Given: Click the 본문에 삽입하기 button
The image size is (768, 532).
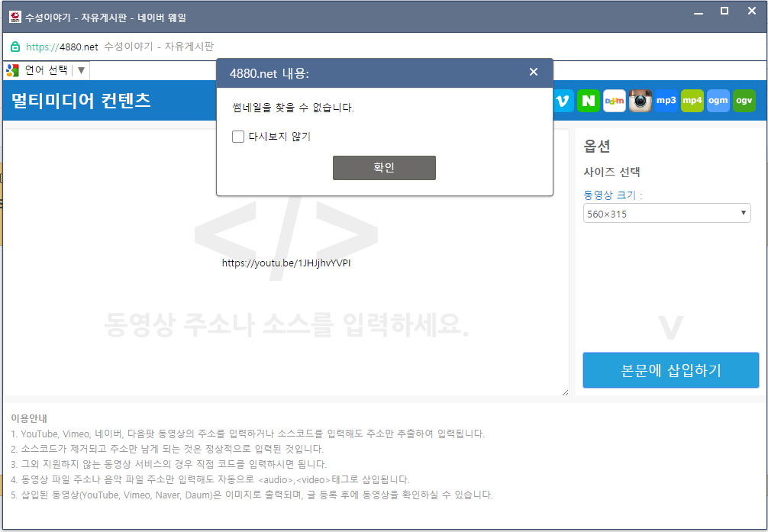Looking at the screenshot, I should [671, 370].
